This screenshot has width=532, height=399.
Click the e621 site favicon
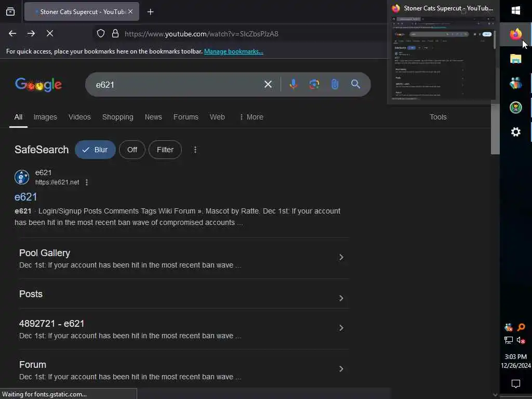22,177
